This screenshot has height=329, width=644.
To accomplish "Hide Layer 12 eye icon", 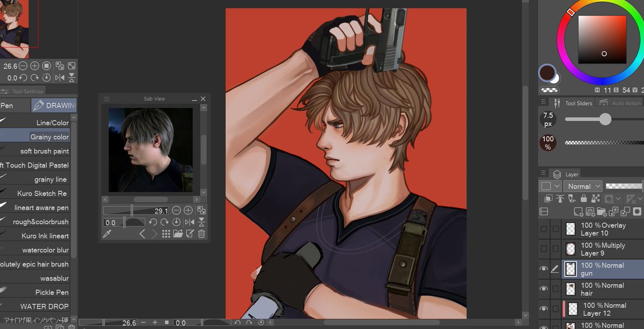I will 544,309.
